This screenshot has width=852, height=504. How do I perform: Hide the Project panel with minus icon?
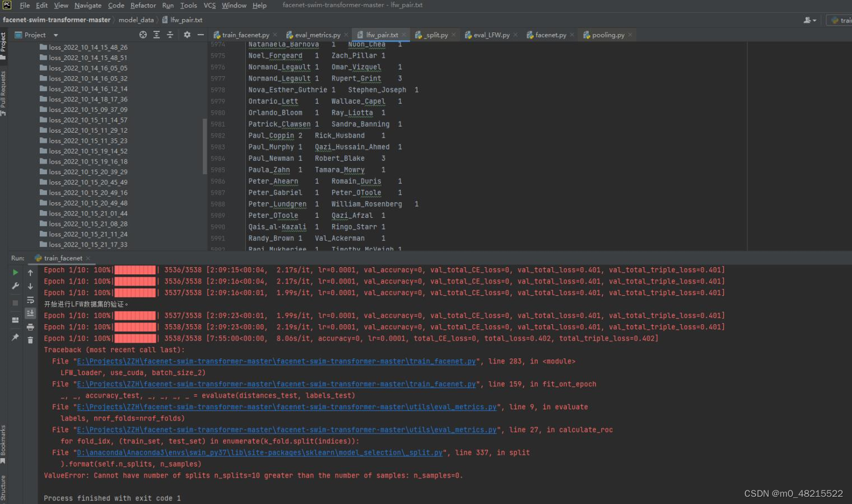[x=201, y=35]
